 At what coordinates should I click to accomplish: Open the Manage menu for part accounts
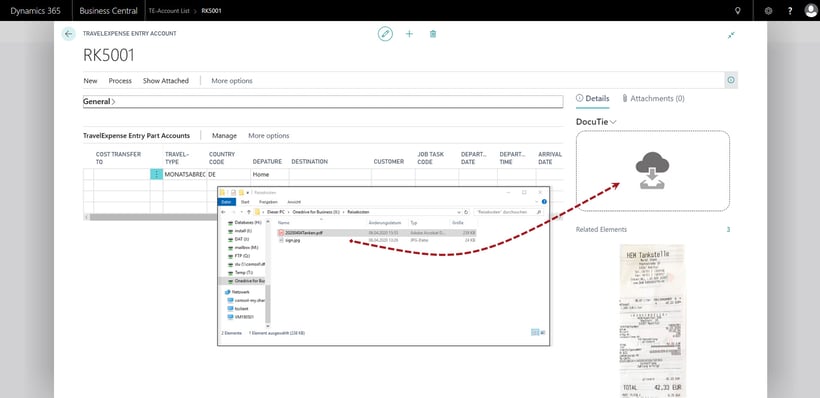tap(224, 135)
